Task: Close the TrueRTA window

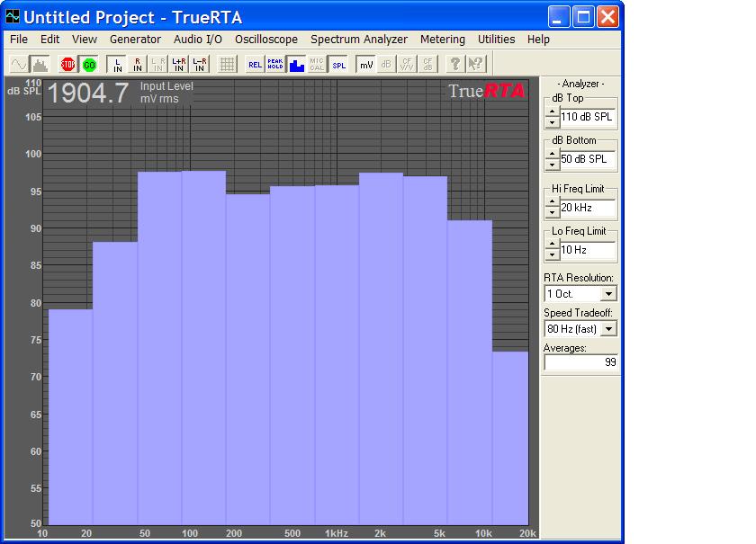Action: coord(608,17)
